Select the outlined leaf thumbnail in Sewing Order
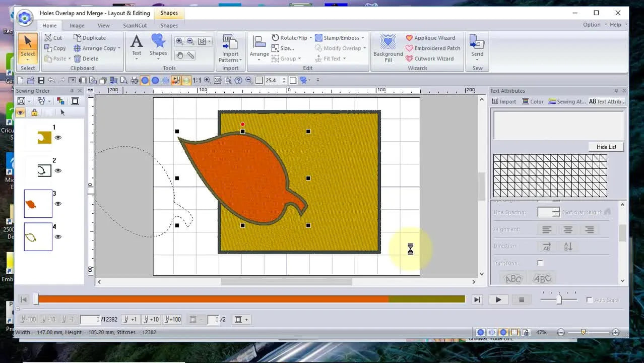Screen dimensions: 644x363 coord(38,236)
